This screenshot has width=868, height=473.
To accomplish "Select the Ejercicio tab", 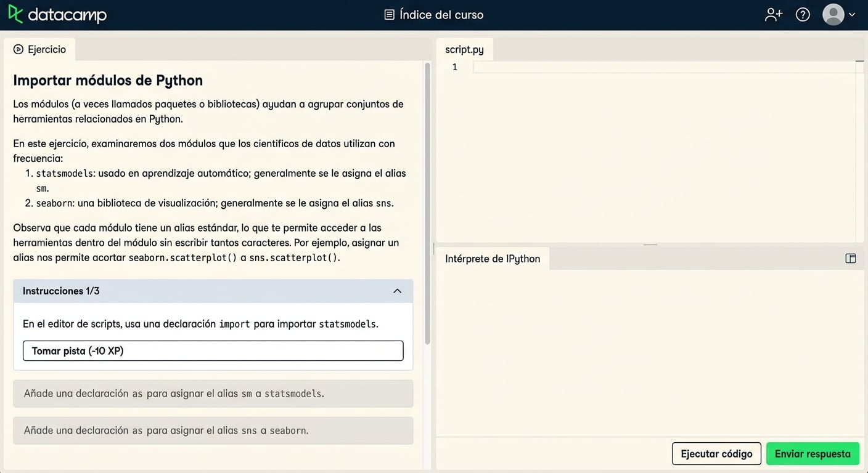I will 39,49.
